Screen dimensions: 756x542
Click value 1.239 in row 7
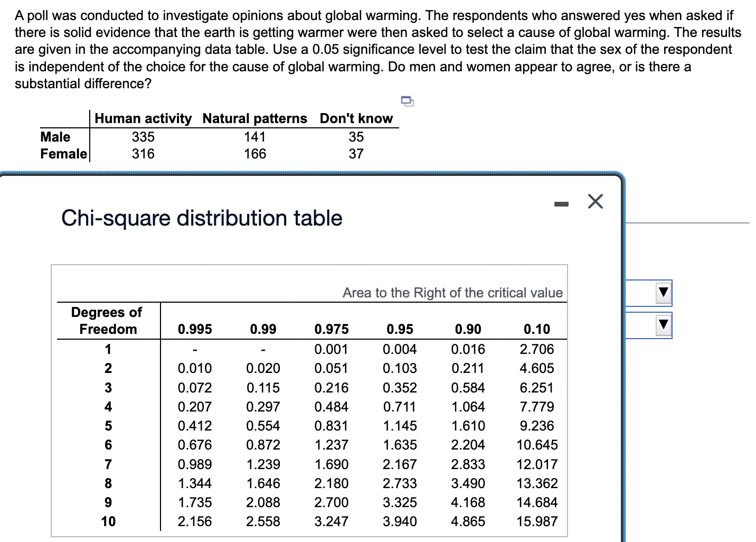point(263,464)
